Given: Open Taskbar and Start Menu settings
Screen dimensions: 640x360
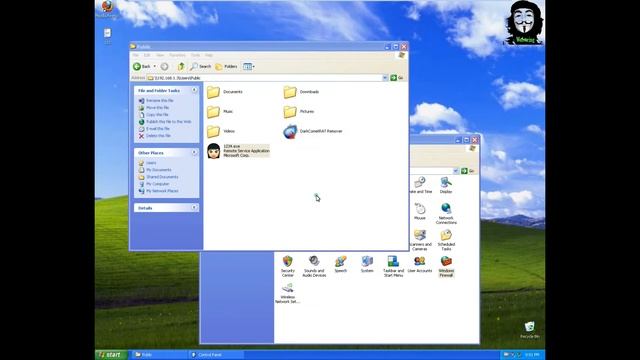Looking at the screenshot, I should coord(393,267).
